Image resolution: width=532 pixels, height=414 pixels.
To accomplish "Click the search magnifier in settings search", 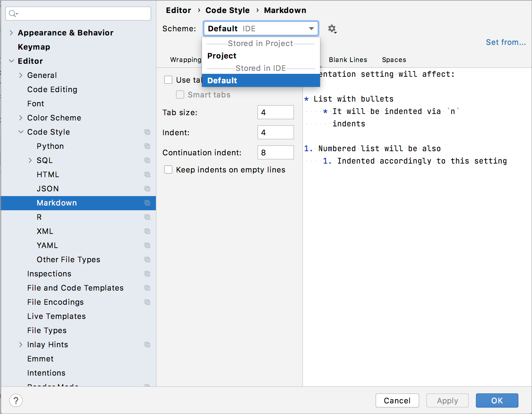I will tap(12, 13).
